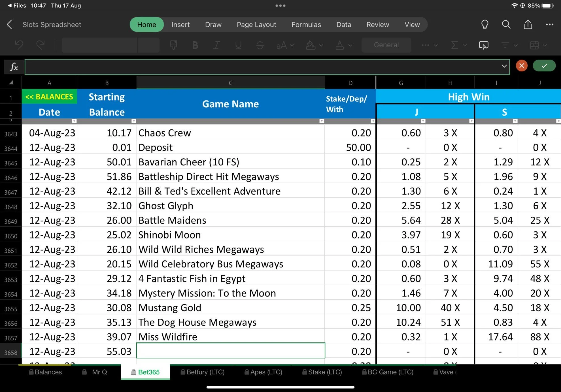
Task: Open the Mr Q sheet tab
Action: point(95,372)
